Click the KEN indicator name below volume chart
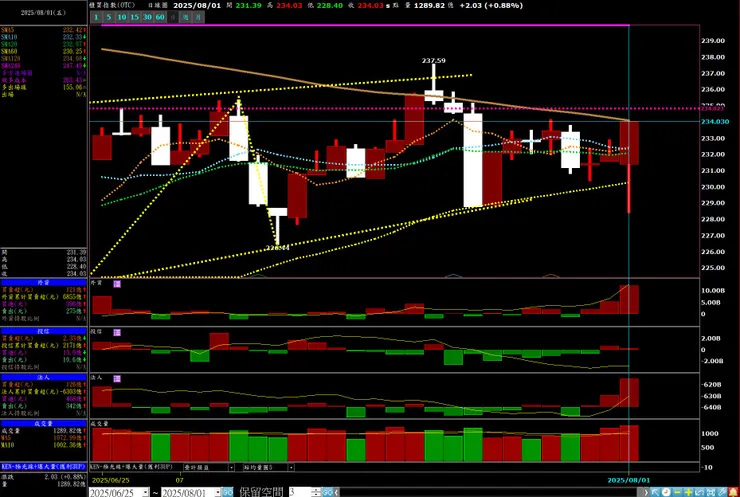 131,467
